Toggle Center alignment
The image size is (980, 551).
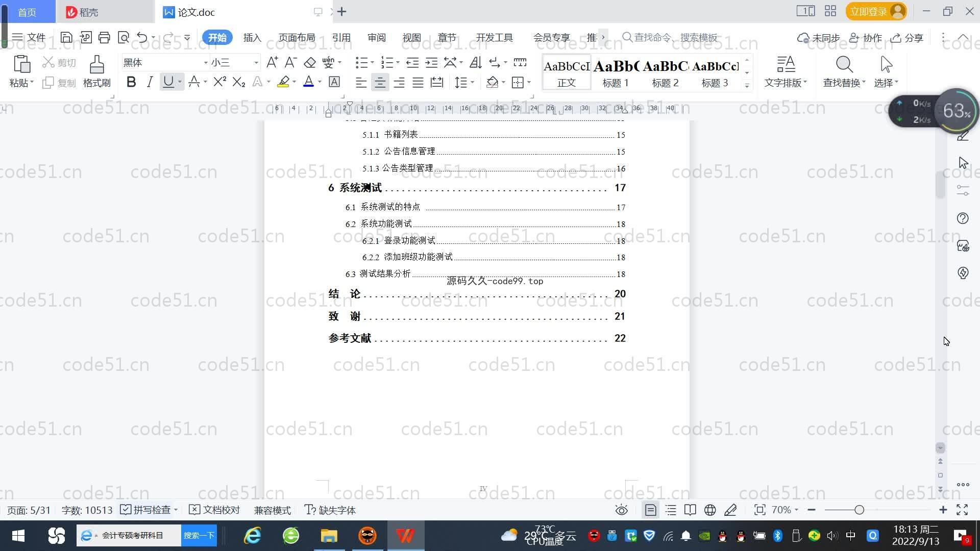380,82
